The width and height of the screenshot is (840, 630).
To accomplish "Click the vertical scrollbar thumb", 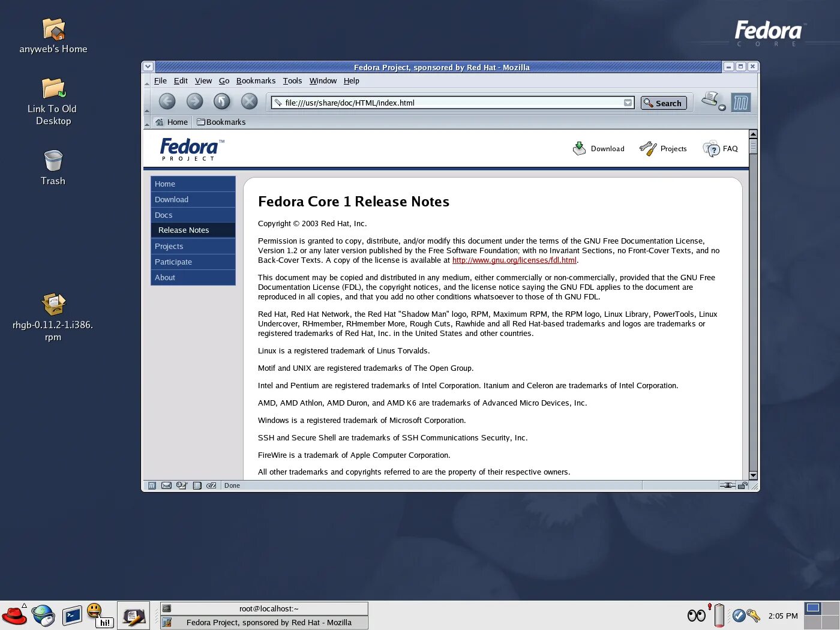I will click(753, 146).
